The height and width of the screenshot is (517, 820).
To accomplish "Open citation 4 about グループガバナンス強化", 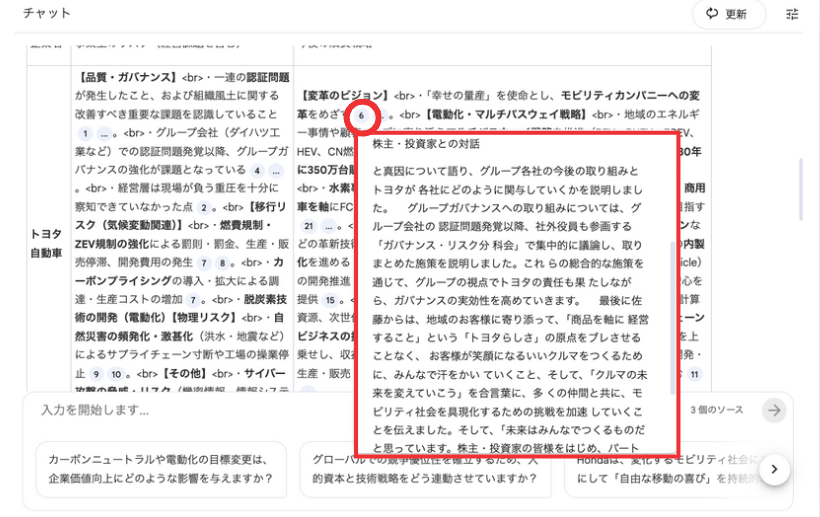I will 257,171.
